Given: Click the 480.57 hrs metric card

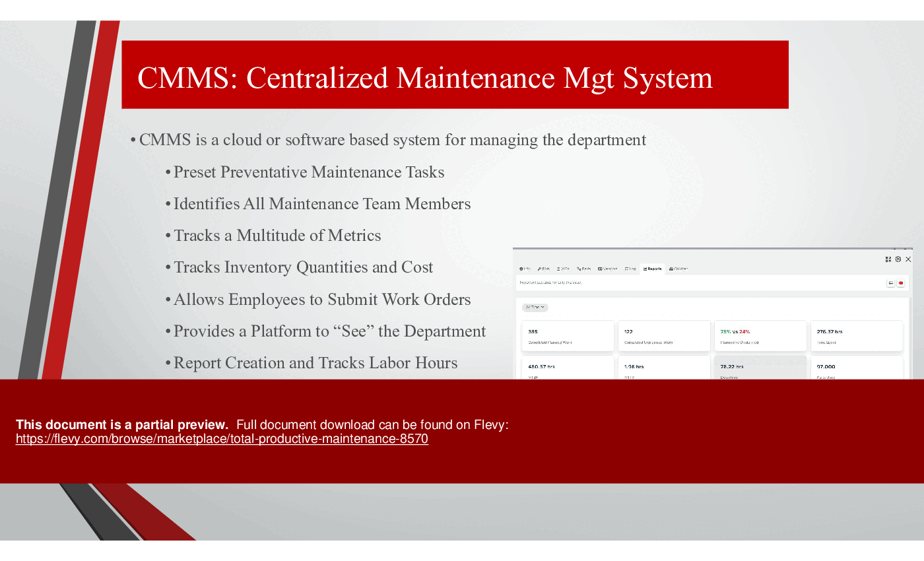Looking at the screenshot, I should 568,368.
